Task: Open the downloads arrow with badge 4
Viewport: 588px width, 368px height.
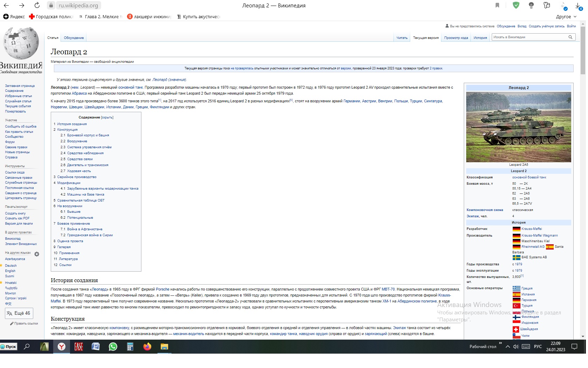Action: coord(578,6)
